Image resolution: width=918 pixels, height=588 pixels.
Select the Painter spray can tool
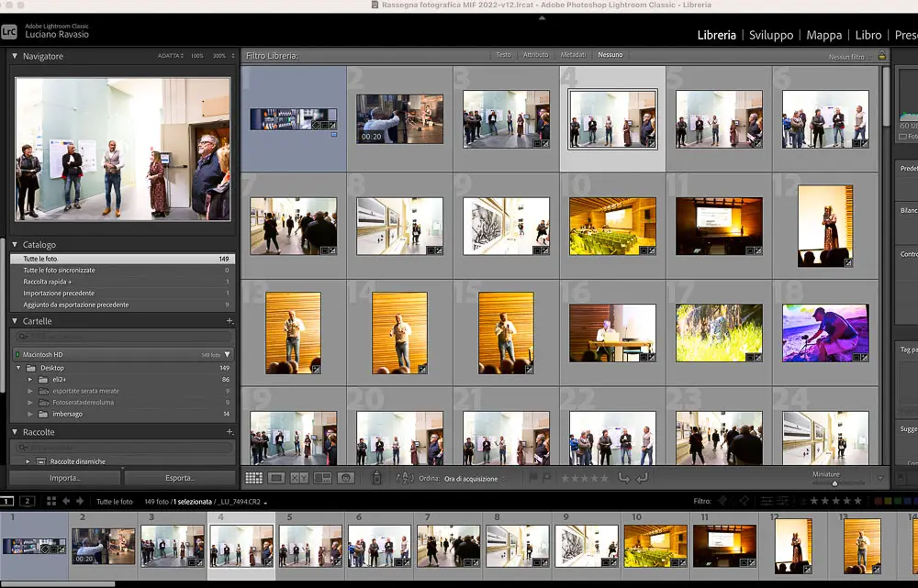(377, 478)
